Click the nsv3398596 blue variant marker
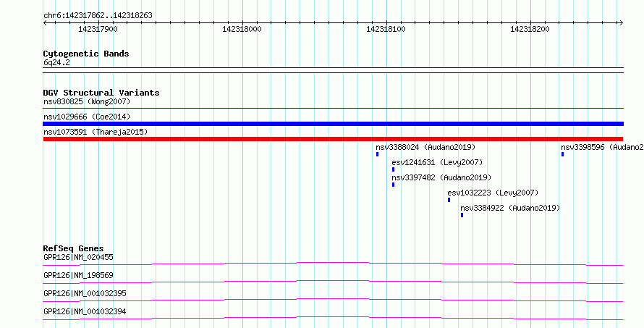644x328 pixels. (562, 154)
